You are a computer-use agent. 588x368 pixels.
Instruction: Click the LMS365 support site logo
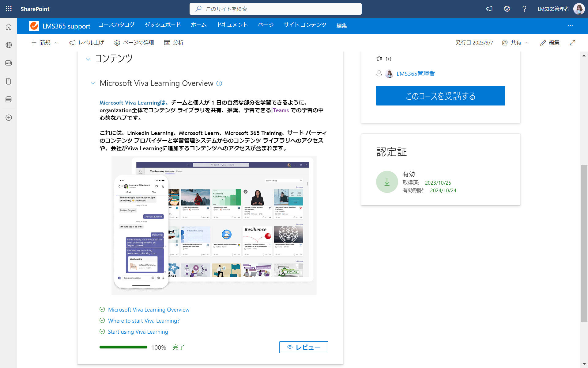pos(34,26)
